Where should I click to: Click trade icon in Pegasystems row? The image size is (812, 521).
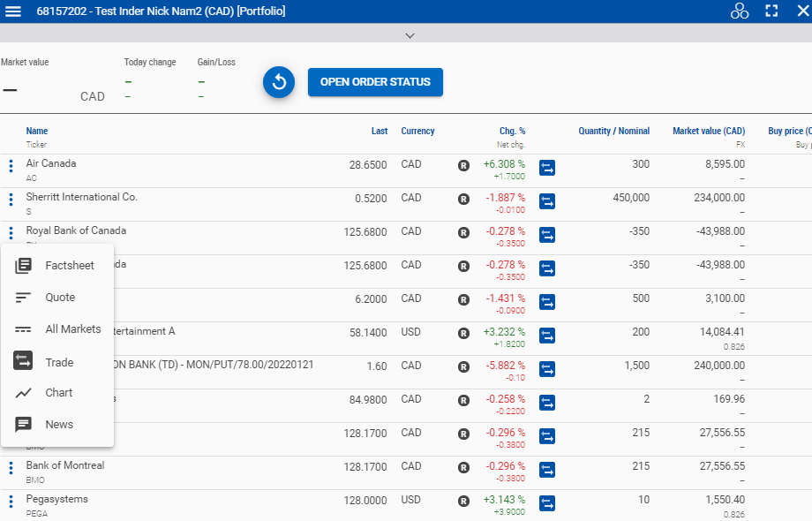[547, 503]
